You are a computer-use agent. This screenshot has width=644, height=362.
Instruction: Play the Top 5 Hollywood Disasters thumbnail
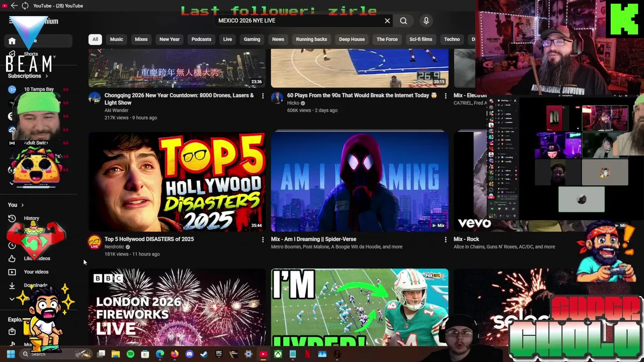coord(177,182)
